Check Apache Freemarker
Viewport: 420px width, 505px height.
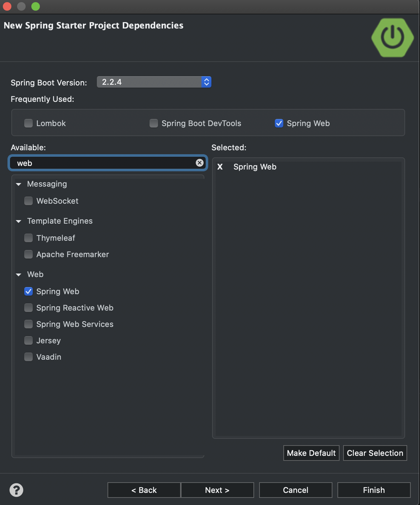coord(28,254)
